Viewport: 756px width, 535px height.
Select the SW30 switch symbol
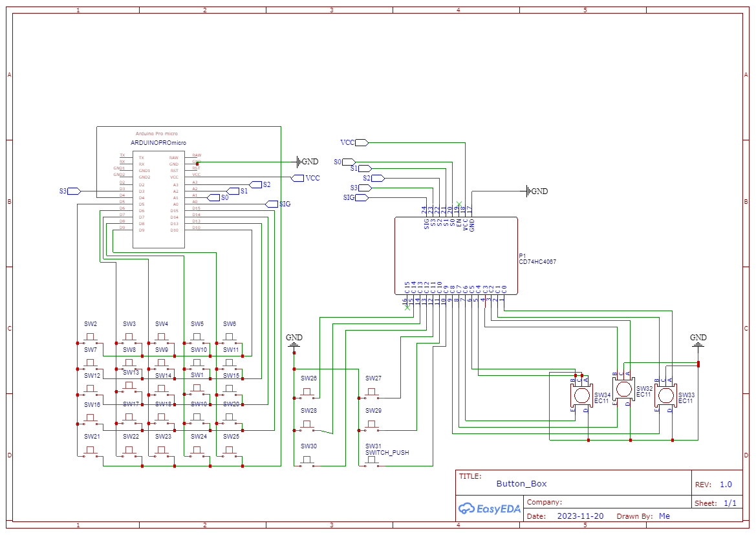(307, 461)
